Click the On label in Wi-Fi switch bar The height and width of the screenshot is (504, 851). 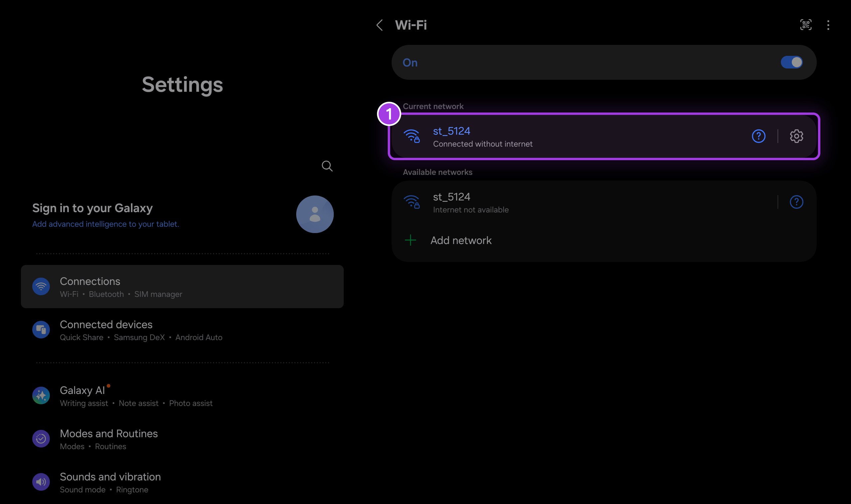tap(410, 63)
